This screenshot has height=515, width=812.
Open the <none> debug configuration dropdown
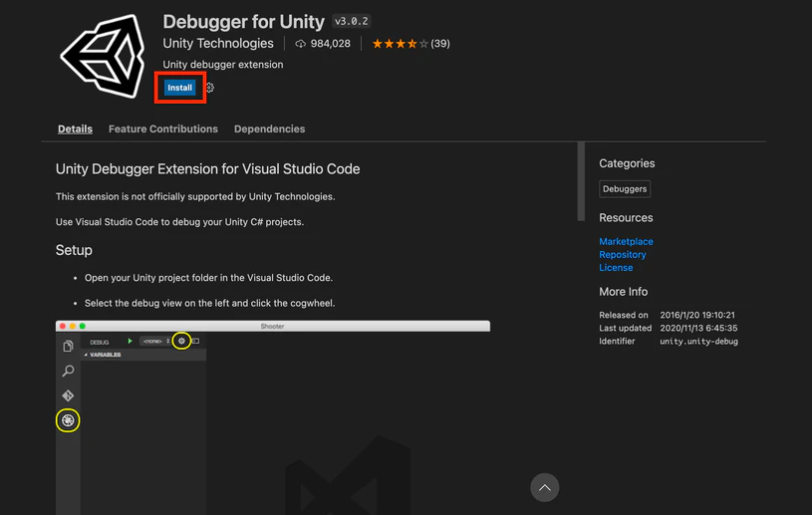click(x=154, y=341)
